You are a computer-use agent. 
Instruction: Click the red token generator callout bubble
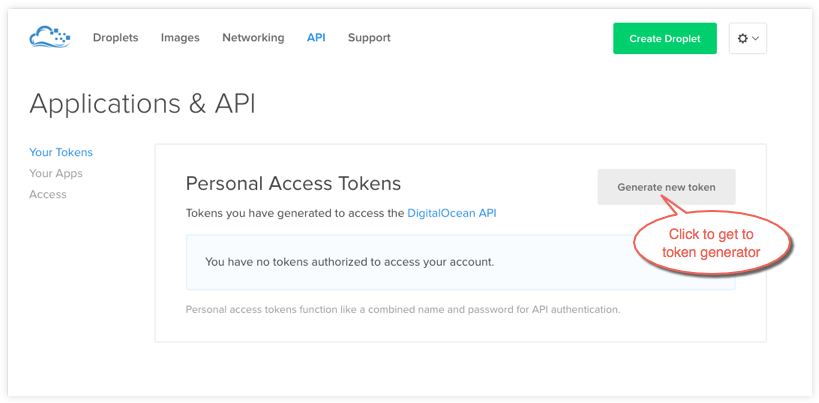coord(711,243)
